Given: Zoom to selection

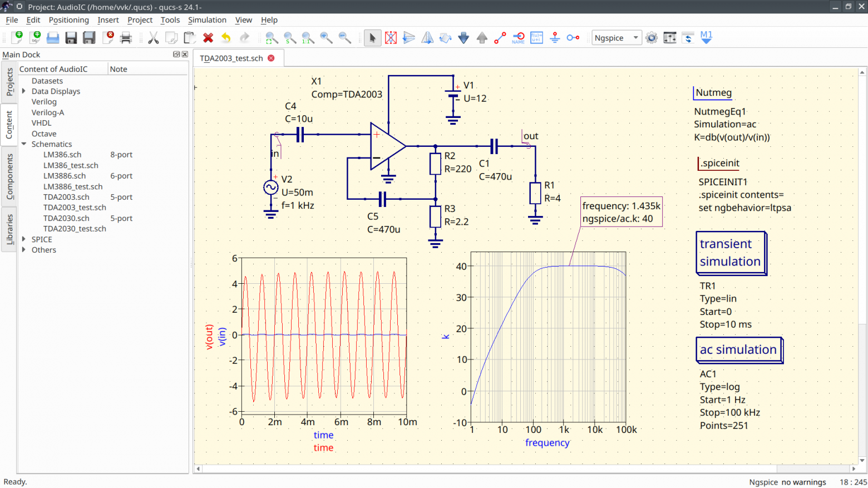Looking at the screenshot, I should pyautogui.click(x=290, y=38).
